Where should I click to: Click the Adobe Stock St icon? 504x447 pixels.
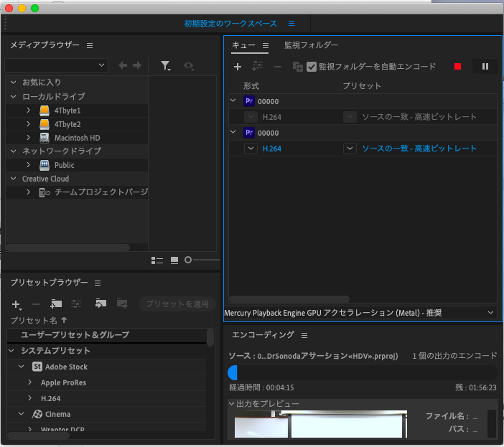click(x=37, y=367)
